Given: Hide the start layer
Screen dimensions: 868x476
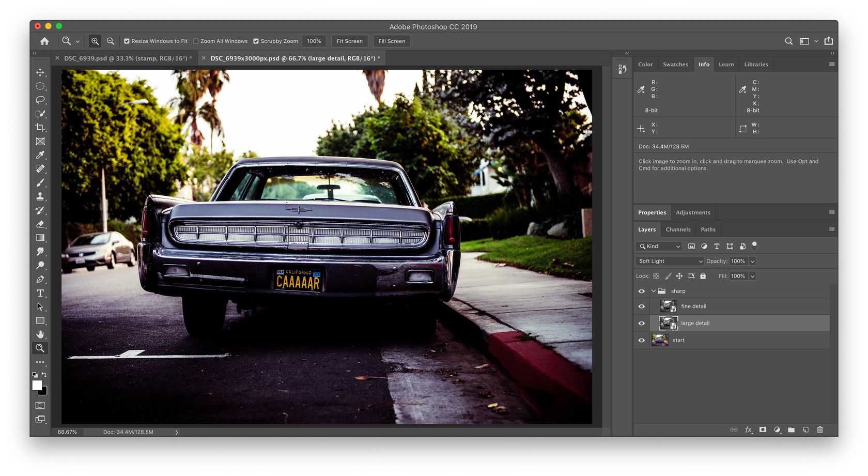Looking at the screenshot, I should [642, 341].
